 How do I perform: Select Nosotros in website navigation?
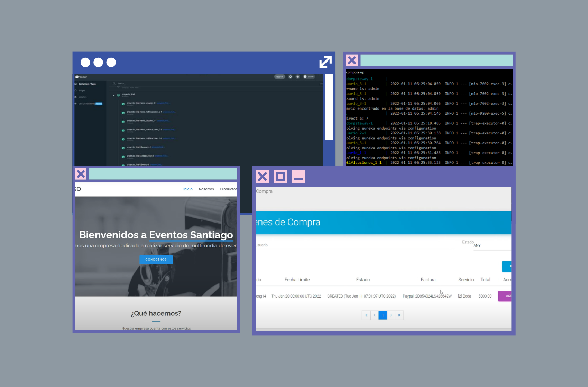click(206, 189)
